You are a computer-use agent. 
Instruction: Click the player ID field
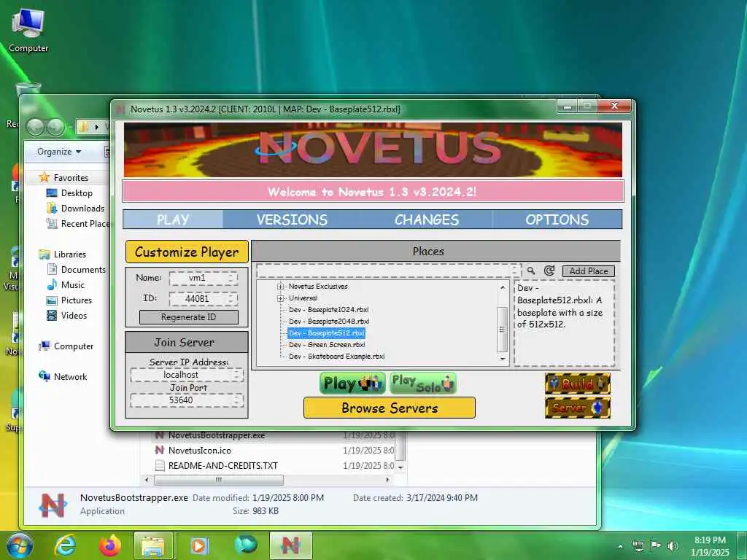point(204,298)
